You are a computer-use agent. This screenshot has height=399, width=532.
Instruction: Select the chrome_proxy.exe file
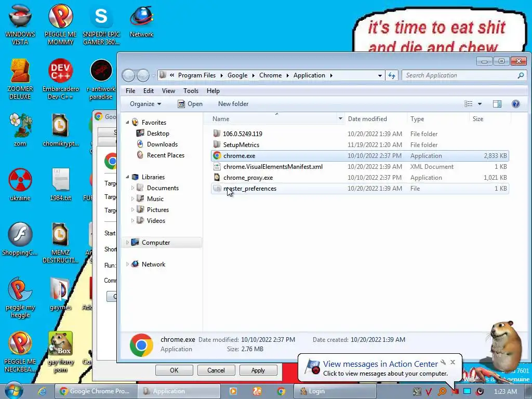coord(360,178)
